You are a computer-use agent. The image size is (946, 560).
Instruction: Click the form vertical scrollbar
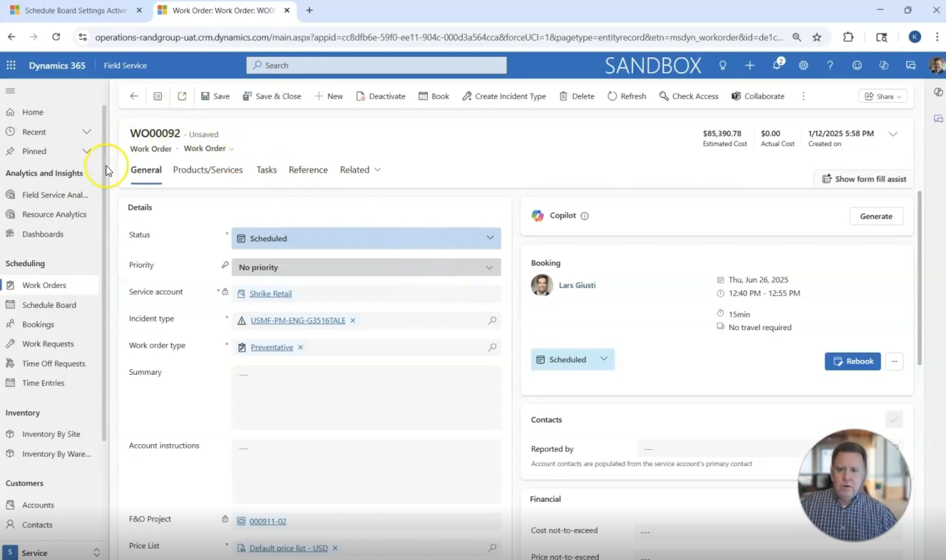[x=920, y=278]
